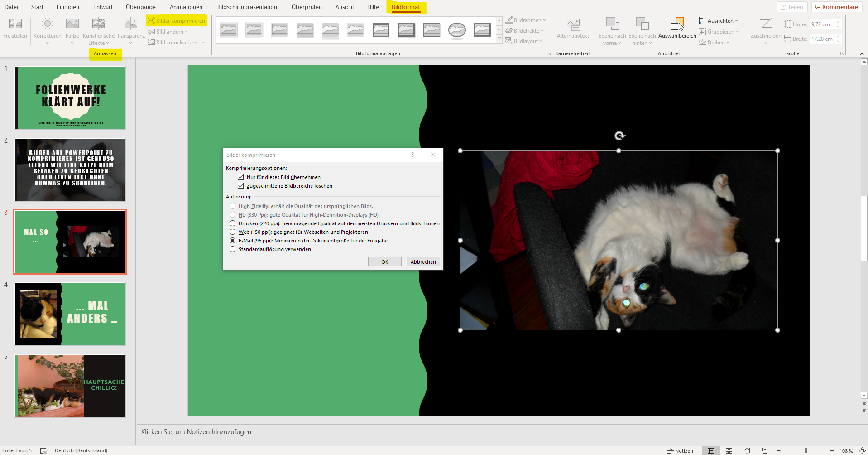Select Standardauflösung verwenden
Image resolution: width=868 pixels, height=455 pixels.
point(232,249)
